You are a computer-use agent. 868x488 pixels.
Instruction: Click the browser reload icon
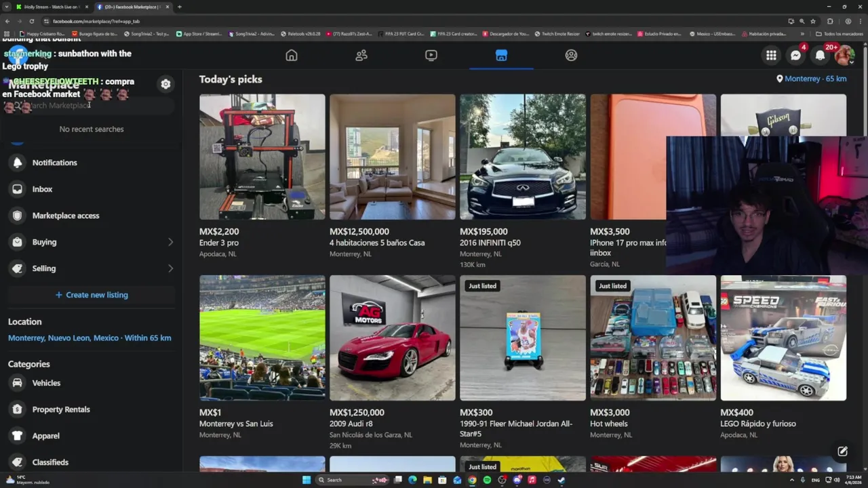pyautogui.click(x=31, y=21)
